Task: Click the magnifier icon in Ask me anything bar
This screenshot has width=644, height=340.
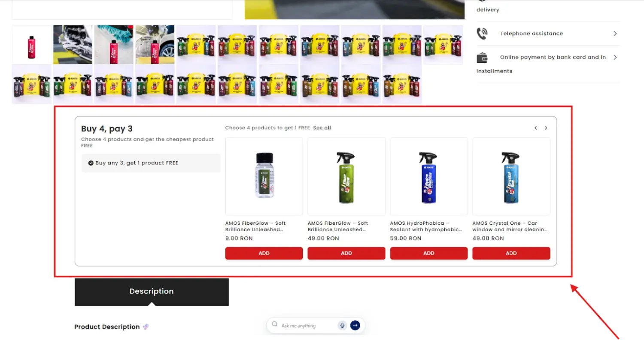Action: 275,325
